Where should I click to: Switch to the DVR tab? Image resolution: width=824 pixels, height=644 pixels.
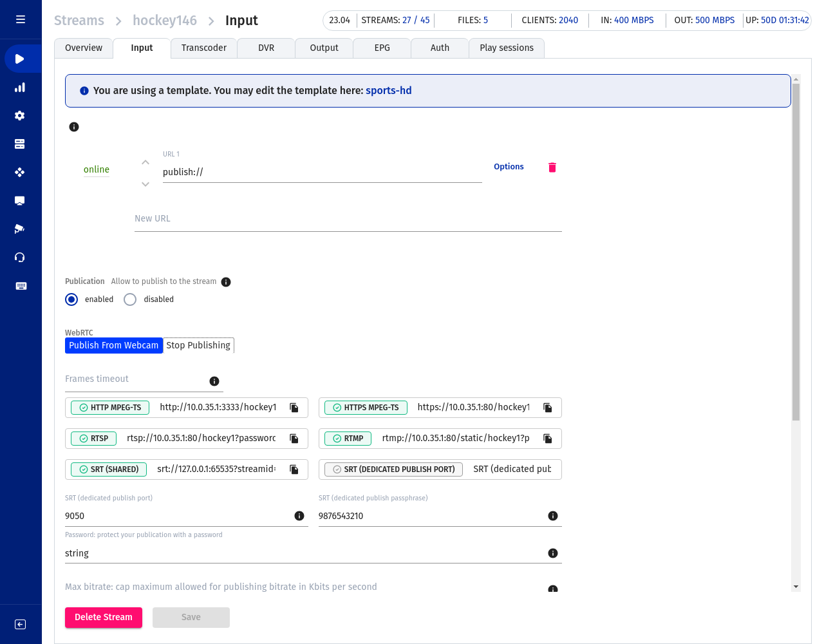[266, 48]
